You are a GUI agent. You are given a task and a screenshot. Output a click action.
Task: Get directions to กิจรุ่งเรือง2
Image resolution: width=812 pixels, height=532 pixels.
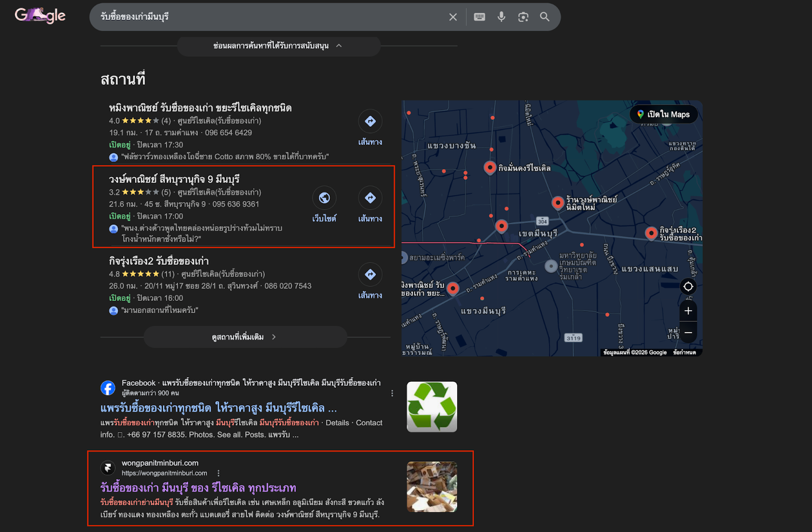point(370,275)
